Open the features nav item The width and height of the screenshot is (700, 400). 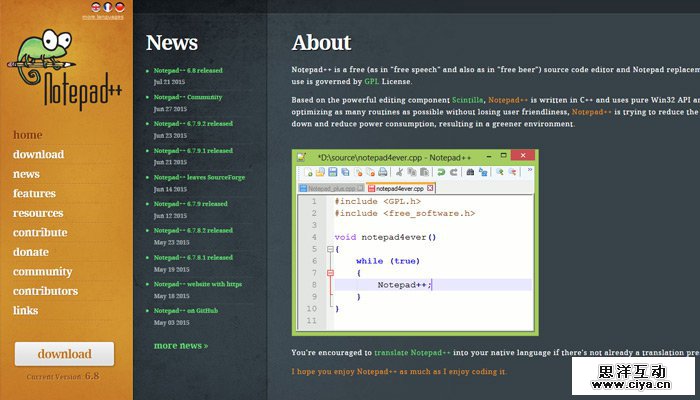34,193
